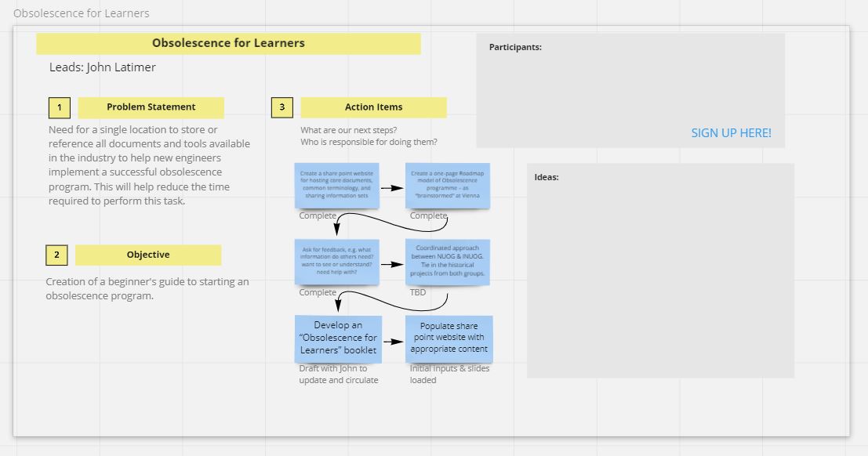868x456 pixels.
Task: Click the SIGN UP HERE! link
Action: [731, 133]
